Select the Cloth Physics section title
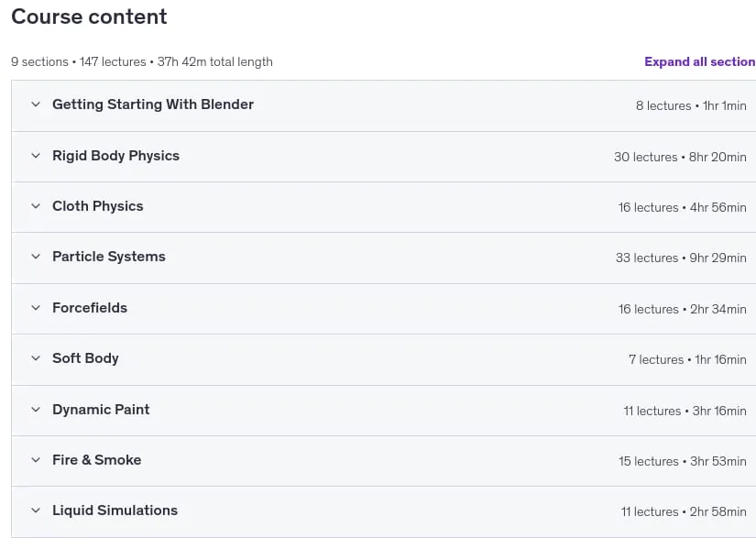 pos(98,206)
